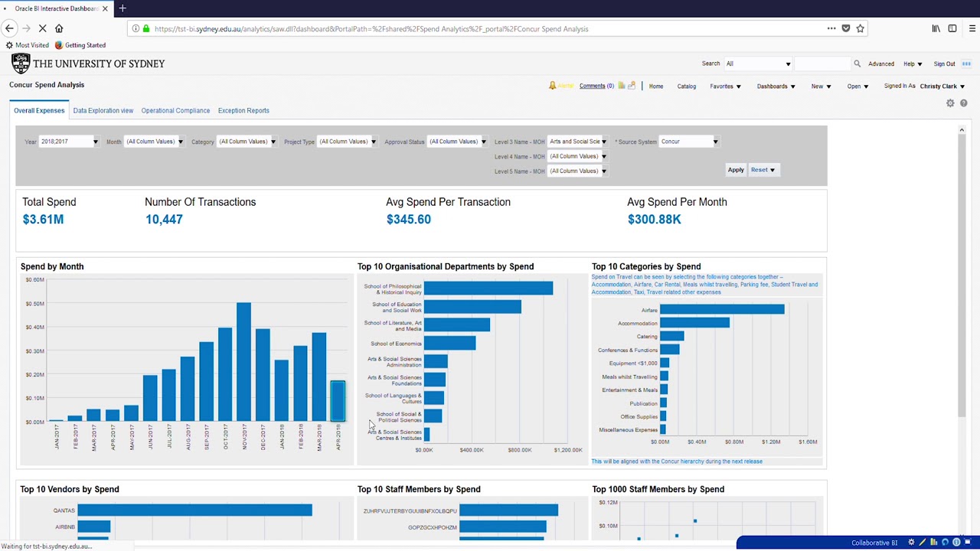980x551 pixels.
Task: Switch to the Data Exploration view tab
Action: pos(103,110)
